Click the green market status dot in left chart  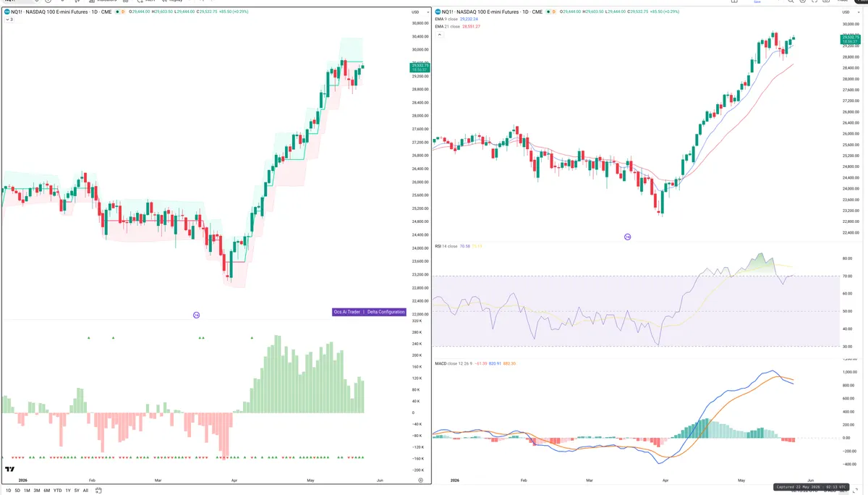coord(117,12)
